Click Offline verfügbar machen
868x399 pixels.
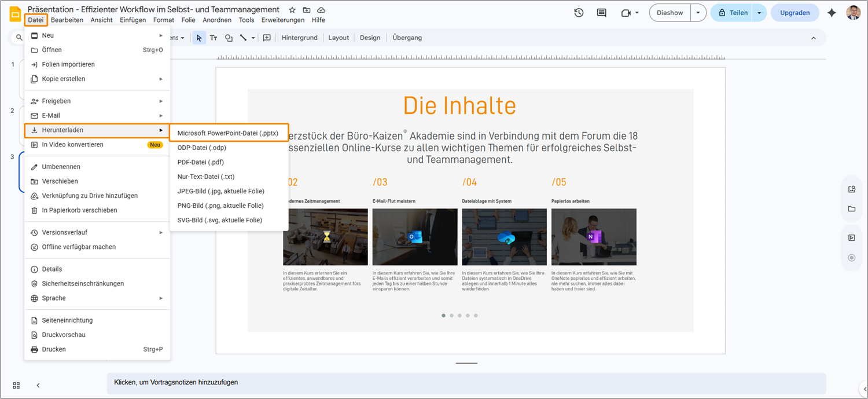[x=79, y=247]
